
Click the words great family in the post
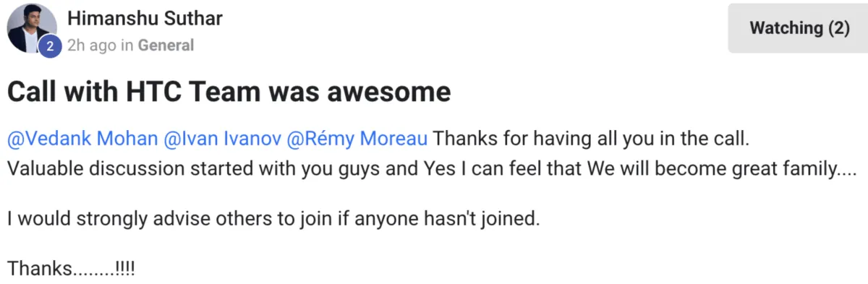point(781,168)
